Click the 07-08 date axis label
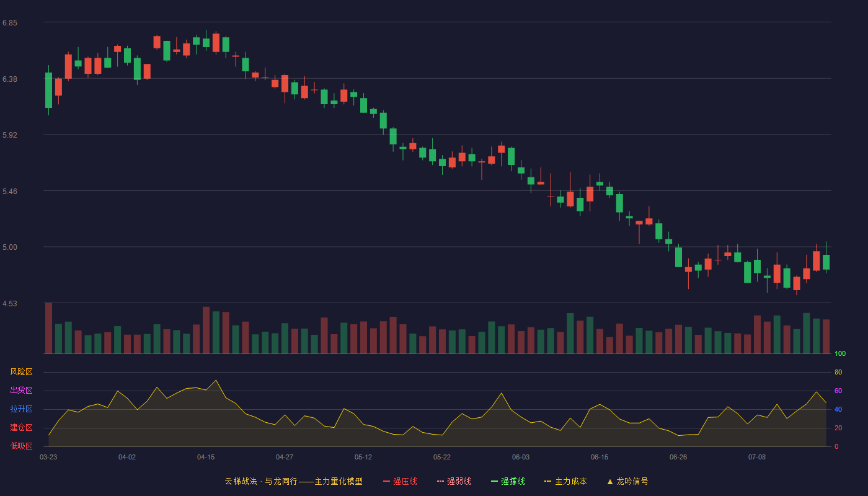Image resolution: width=868 pixels, height=496 pixels. (x=757, y=457)
